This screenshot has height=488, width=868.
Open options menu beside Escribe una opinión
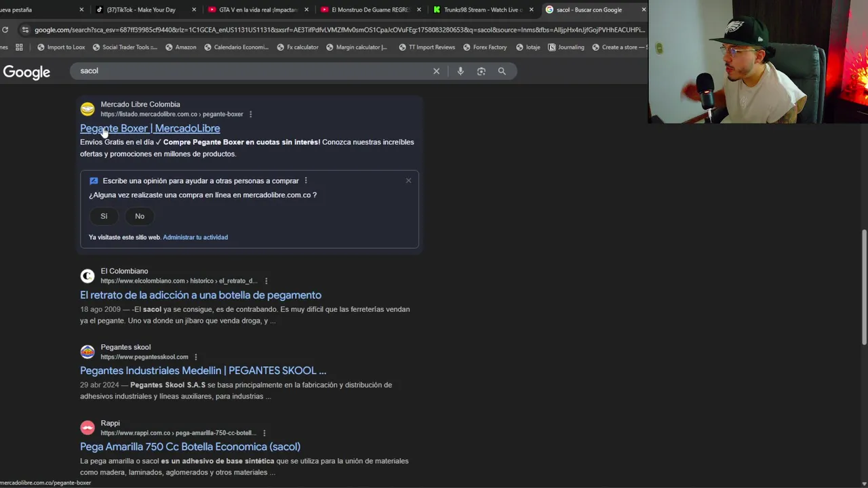click(306, 181)
